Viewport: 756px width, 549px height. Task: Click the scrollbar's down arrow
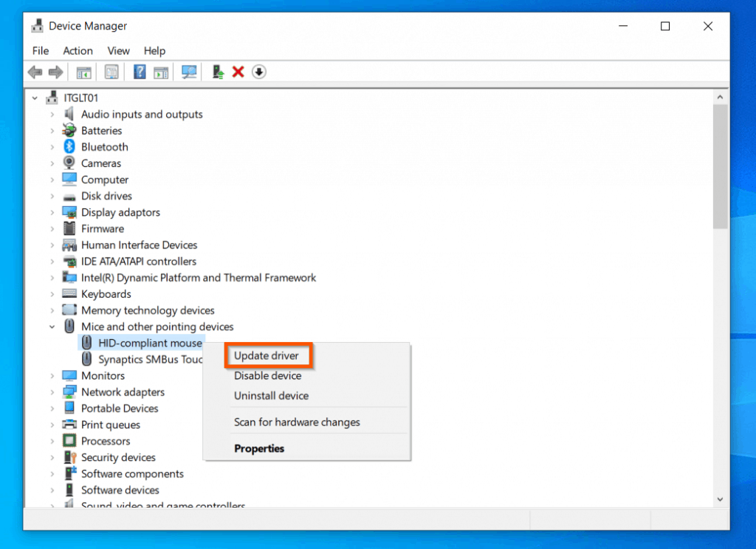click(x=720, y=499)
